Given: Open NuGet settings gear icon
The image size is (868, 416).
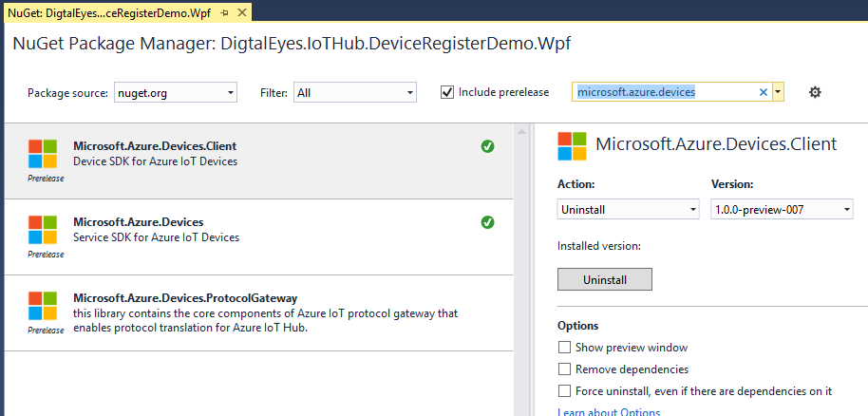Looking at the screenshot, I should pos(815,92).
